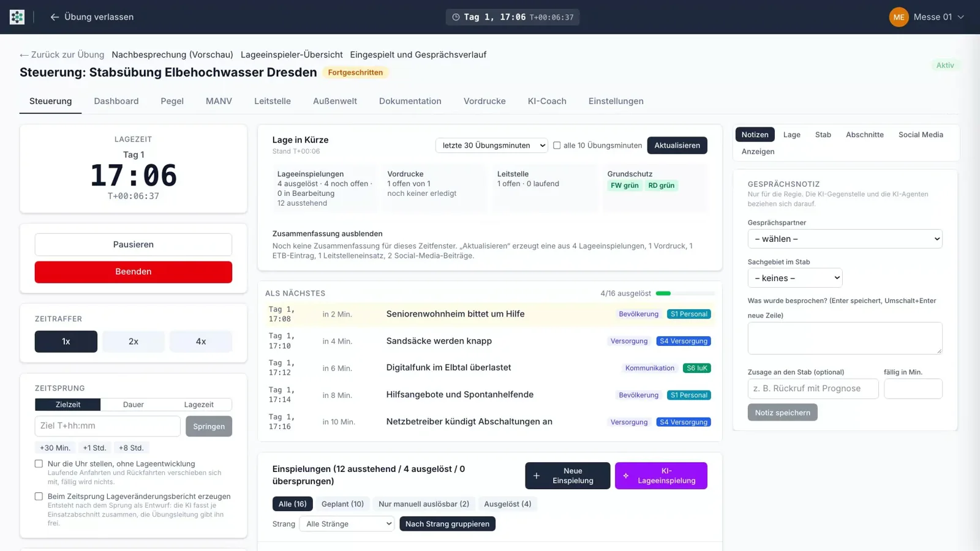The height and width of the screenshot is (551, 980).
Task: Click the S6 IuK tag
Action: click(697, 368)
